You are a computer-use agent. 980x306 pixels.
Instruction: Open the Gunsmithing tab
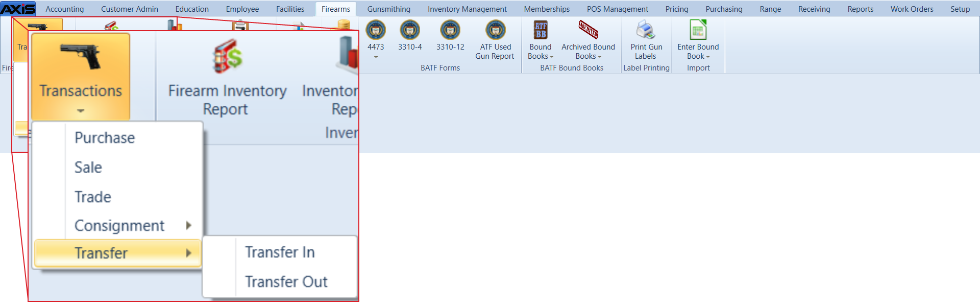click(x=389, y=9)
